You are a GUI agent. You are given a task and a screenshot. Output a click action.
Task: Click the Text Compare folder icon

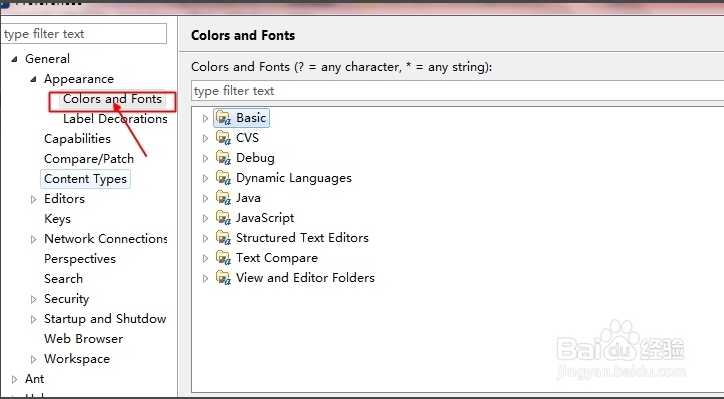(223, 258)
